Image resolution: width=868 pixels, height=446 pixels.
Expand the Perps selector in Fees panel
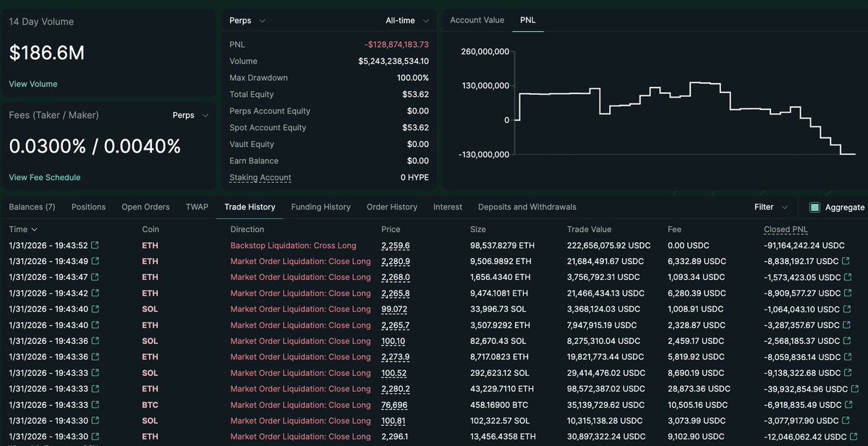coord(190,115)
